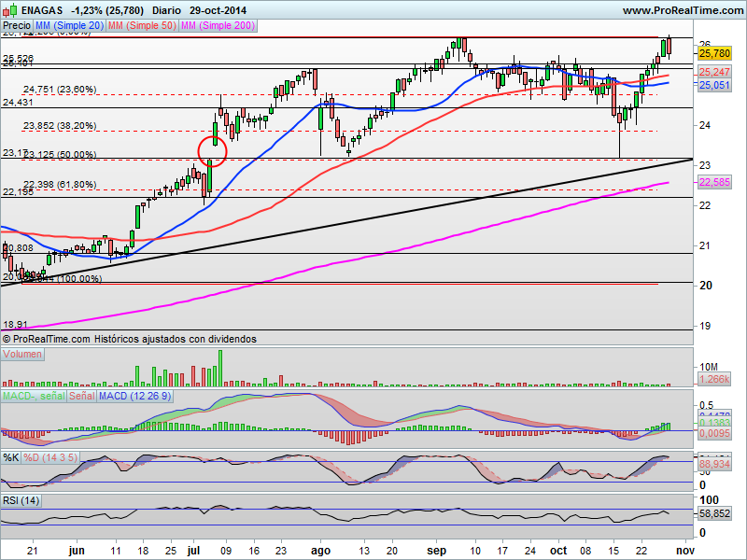Open the MM (Simple 20) moving average label

pyautogui.click(x=69, y=26)
